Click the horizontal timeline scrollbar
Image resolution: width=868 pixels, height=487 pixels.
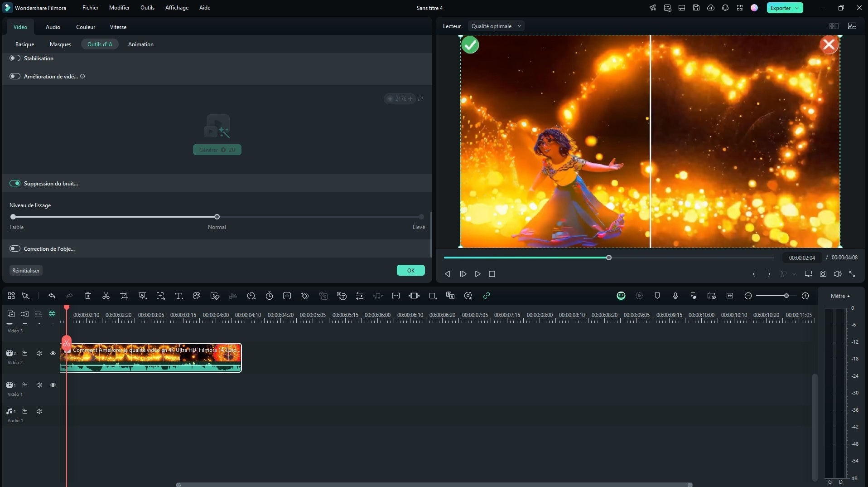coord(434,485)
